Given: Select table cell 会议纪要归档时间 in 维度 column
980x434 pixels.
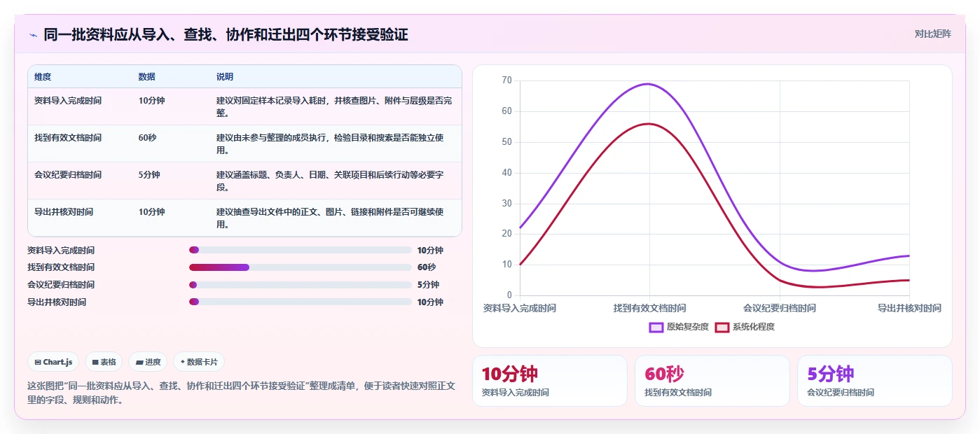Looking at the screenshot, I should tap(68, 175).
